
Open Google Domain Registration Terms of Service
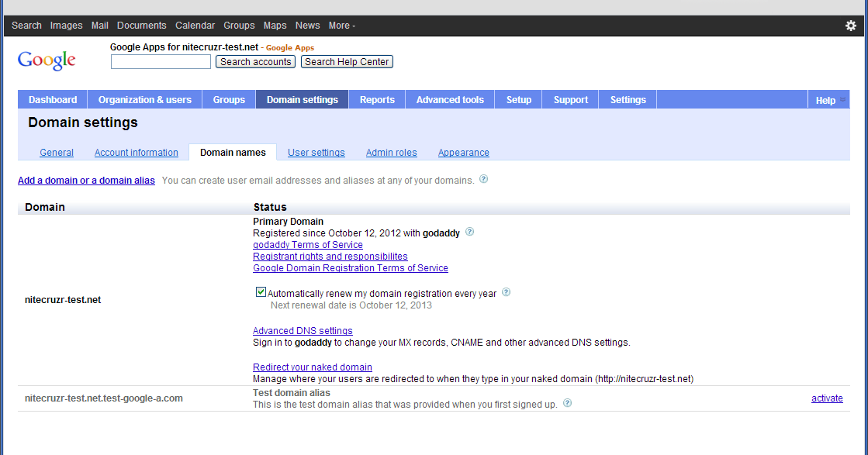pos(351,268)
